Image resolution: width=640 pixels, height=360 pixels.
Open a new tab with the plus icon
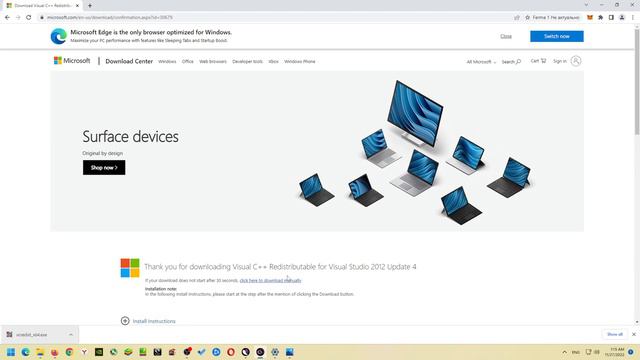coord(90,6)
